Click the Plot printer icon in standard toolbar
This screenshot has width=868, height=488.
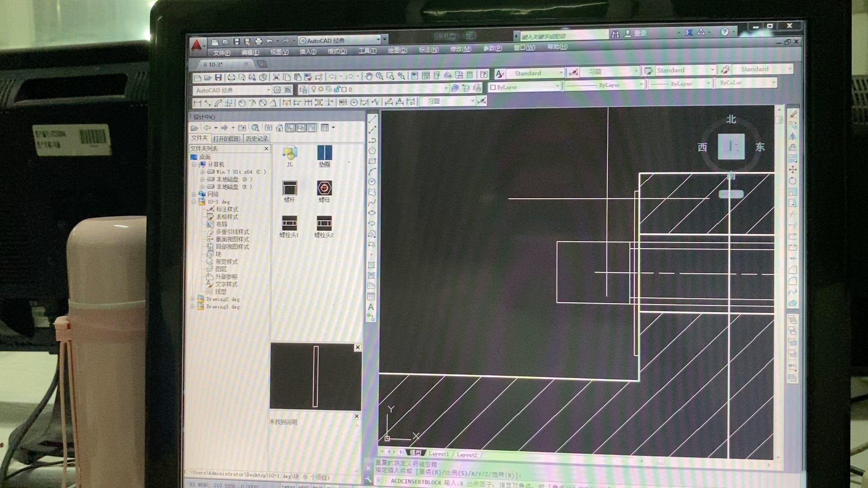[231, 78]
